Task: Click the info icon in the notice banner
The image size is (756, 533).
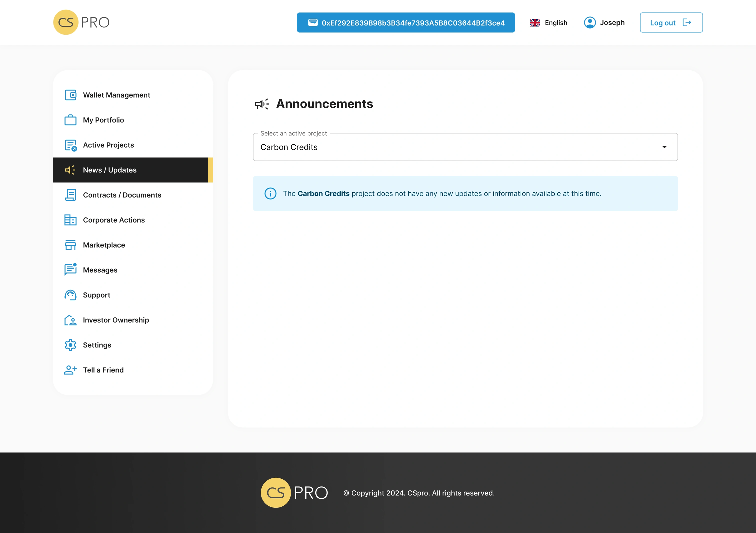Action: tap(270, 193)
